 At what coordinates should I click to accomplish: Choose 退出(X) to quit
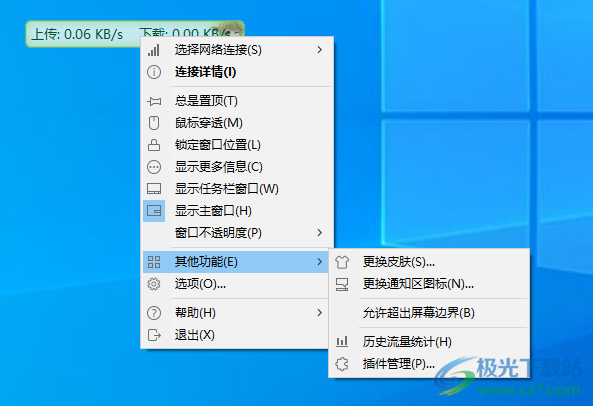click(235, 335)
